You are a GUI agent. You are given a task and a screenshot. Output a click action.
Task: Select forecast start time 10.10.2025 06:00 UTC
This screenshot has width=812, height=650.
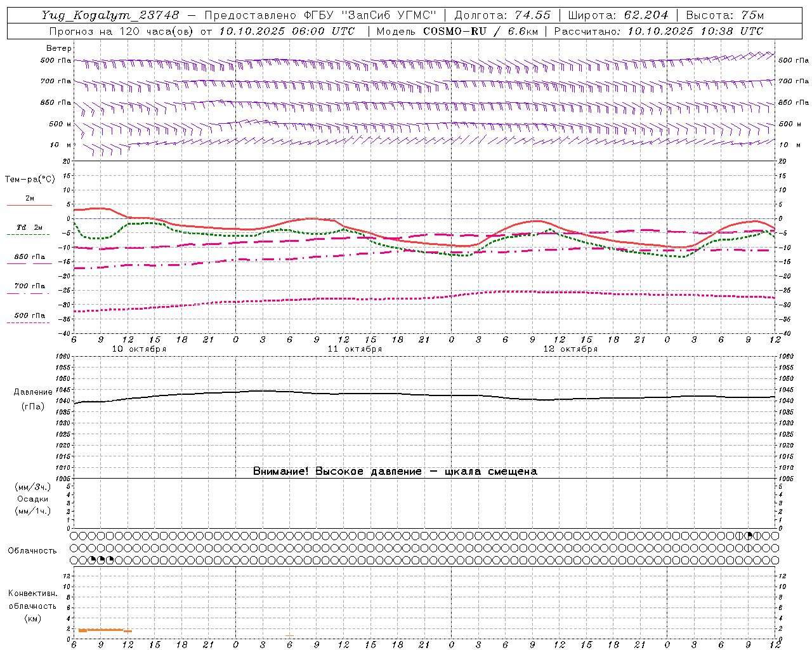click(x=287, y=31)
